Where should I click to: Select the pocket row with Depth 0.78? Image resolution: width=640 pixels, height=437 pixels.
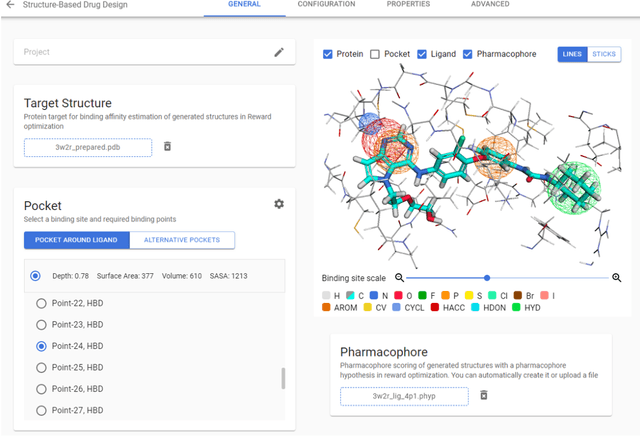tap(36, 275)
